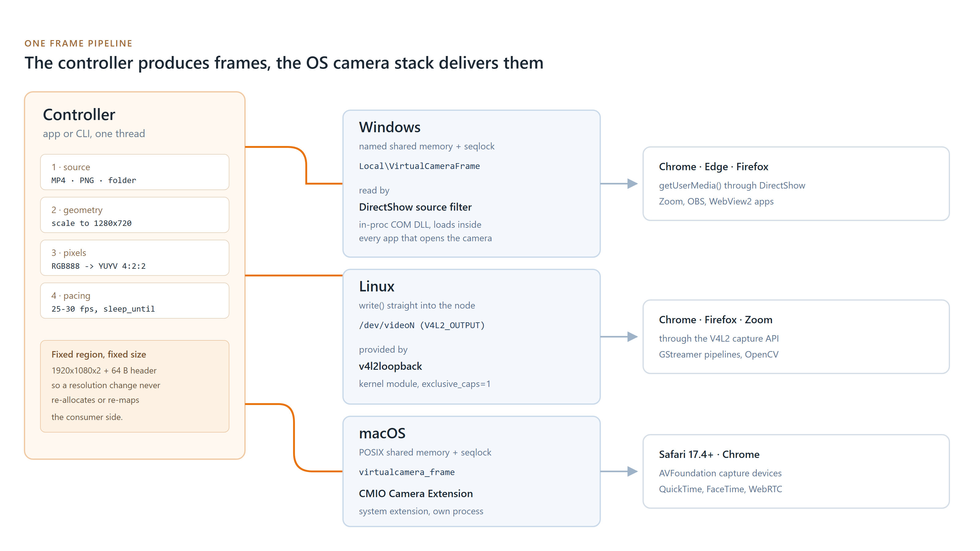Select 'app or CLI, one thread' subtitle
The height and width of the screenshot is (551, 980).
94,134
